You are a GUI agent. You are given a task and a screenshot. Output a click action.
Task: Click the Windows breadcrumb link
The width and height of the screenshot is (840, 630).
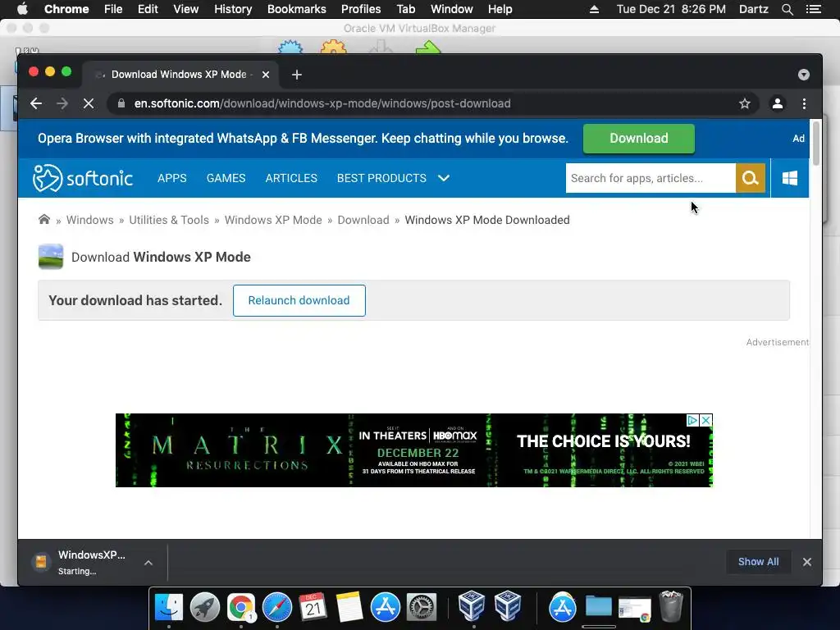pos(90,220)
